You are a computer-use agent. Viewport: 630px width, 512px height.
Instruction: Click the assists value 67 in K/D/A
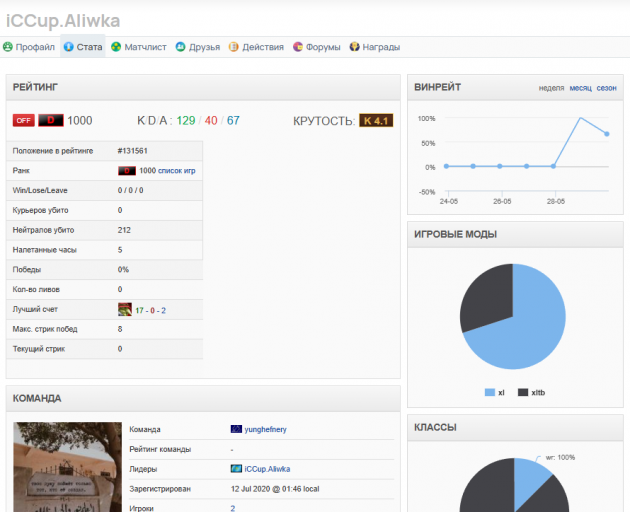233,121
